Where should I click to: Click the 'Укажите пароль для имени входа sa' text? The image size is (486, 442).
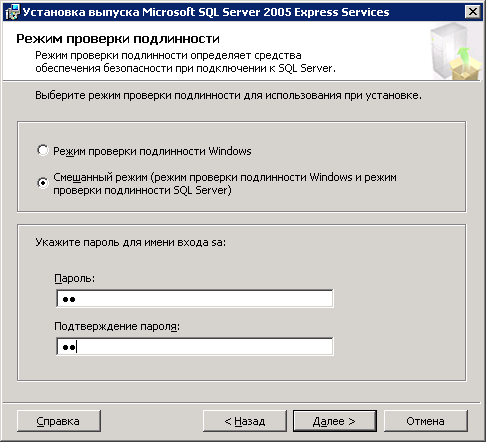(x=131, y=242)
